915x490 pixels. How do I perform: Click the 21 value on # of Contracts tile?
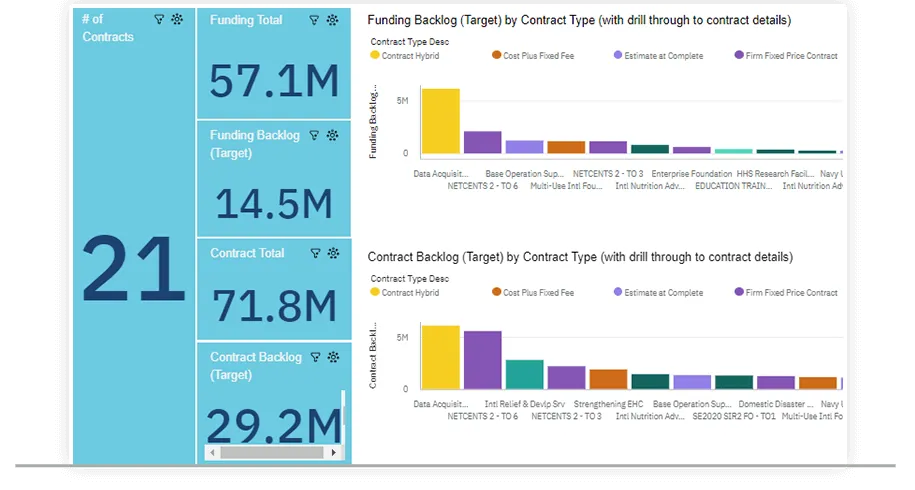point(134,269)
